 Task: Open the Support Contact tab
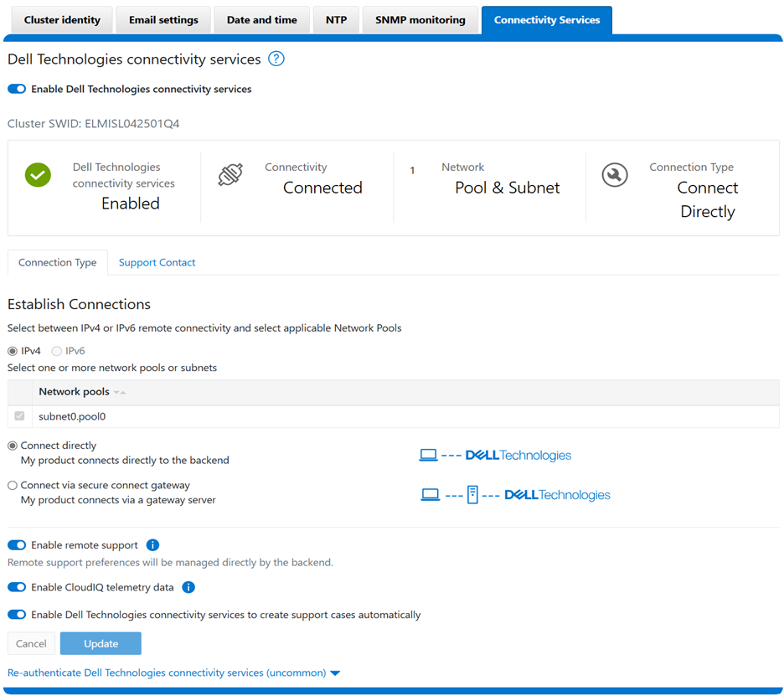pyautogui.click(x=157, y=262)
